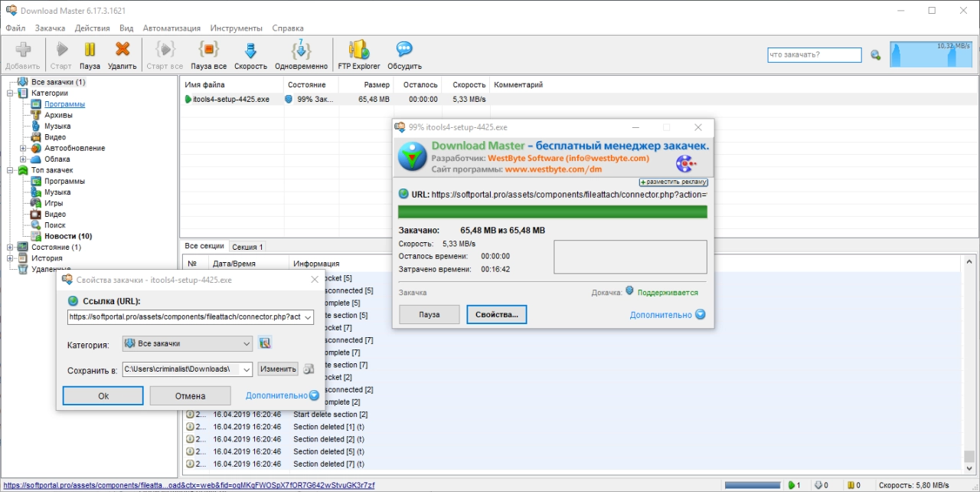
Task: Click the status bar progress indicator
Action: (753, 485)
